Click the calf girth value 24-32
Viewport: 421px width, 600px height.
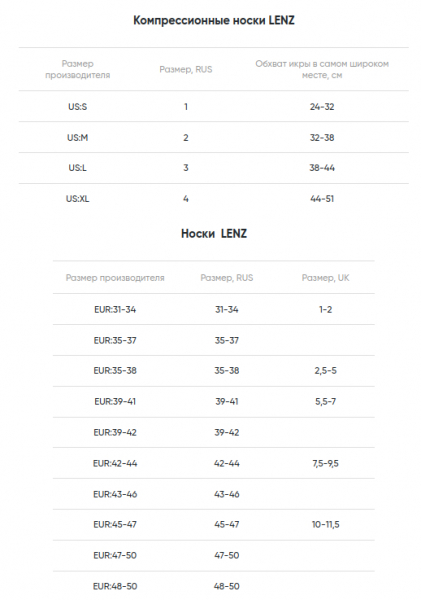click(322, 107)
